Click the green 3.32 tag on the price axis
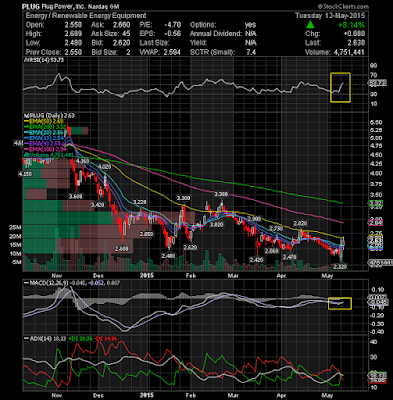 376,204
